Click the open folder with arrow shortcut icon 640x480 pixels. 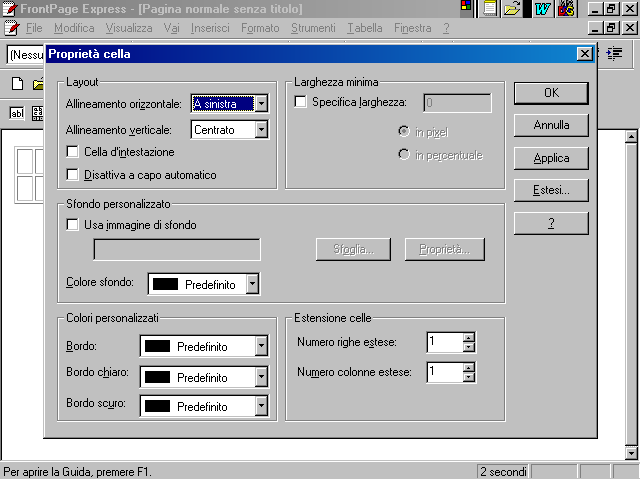tap(512, 9)
